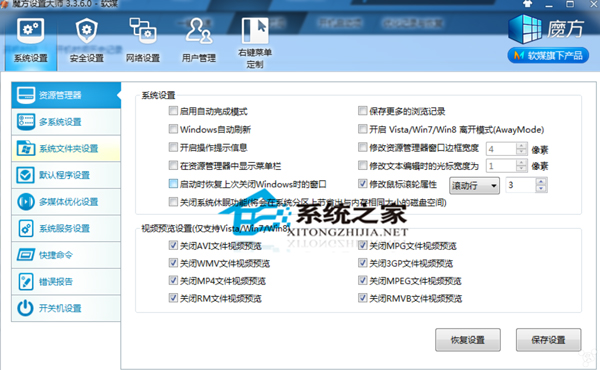The height and width of the screenshot is (370, 600).
Task: Click 保存设置 button
Action: click(x=548, y=340)
